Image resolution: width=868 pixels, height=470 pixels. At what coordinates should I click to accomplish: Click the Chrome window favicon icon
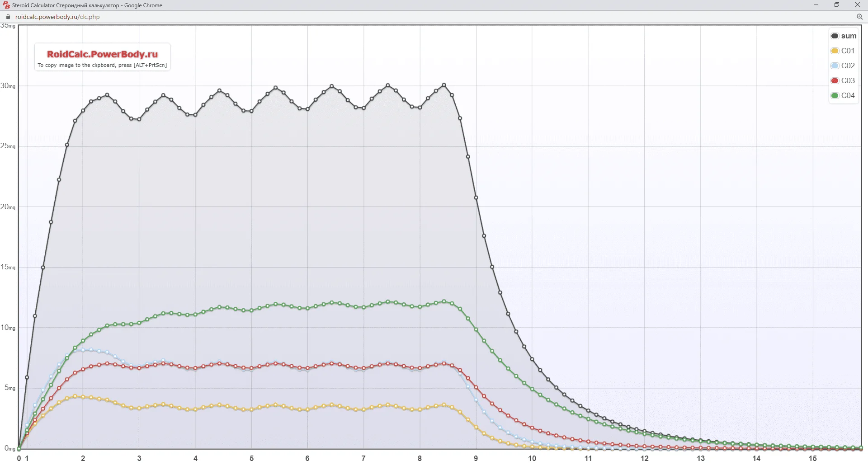coord(6,5)
